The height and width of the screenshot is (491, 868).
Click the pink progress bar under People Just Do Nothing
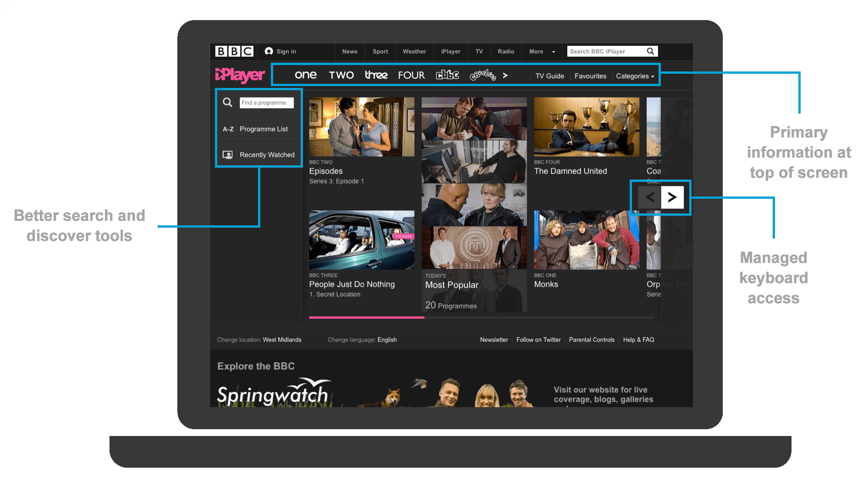366,317
